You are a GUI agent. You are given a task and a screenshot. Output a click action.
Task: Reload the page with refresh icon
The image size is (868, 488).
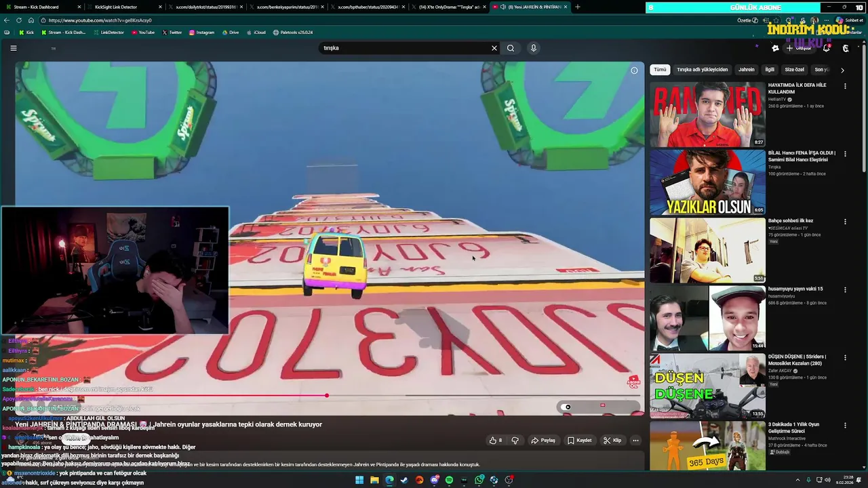[x=19, y=20]
